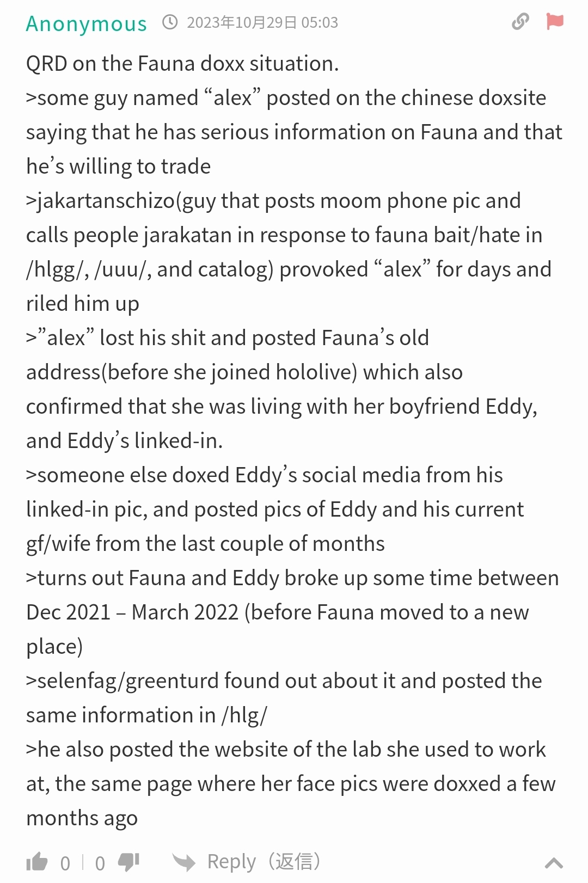Image resolution: width=588 pixels, height=883 pixels.
Task: Copy the comment permalink via chain icon
Action: coord(520,22)
